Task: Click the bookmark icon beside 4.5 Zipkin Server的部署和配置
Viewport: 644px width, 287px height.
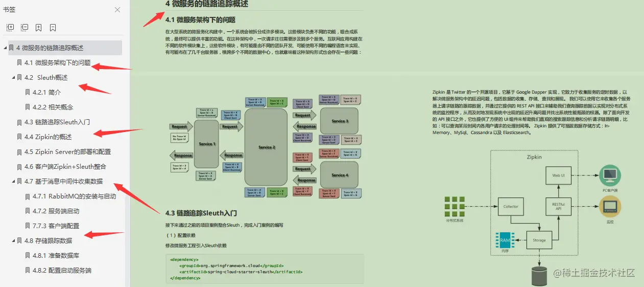Action: pos(19,152)
